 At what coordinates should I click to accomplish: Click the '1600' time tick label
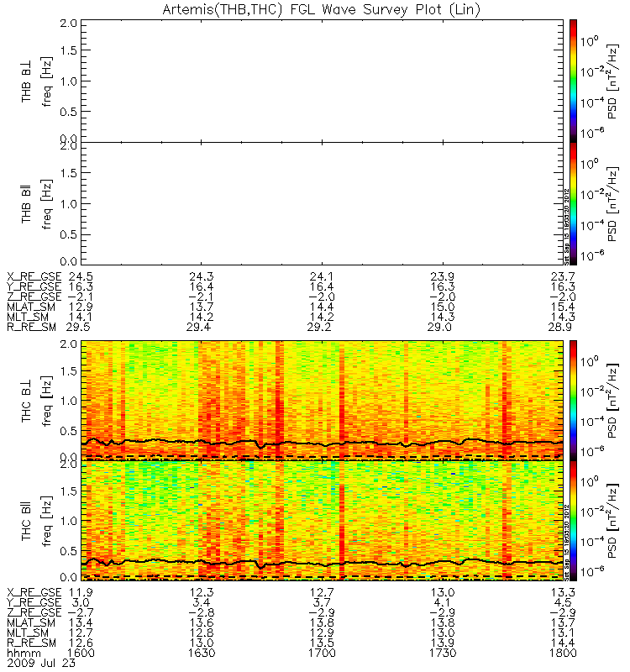tap(81, 654)
